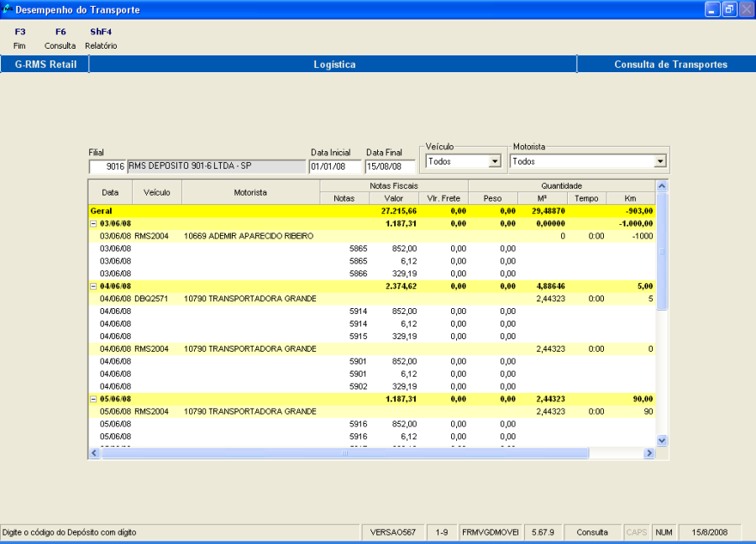Run the F6 Consulta query button
Viewport: 756px width, 544px height.
coord(60,39)
